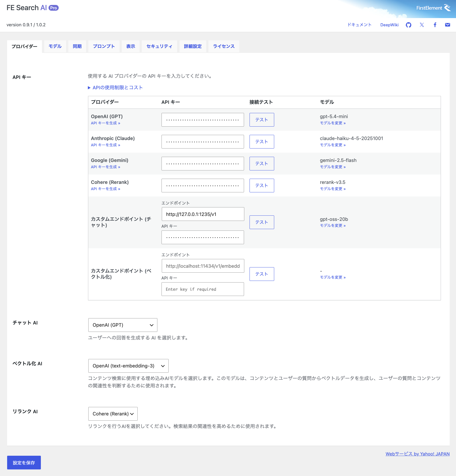
Task: Expand the APIの使用制限とコスト section
Action: pos(115,88)
